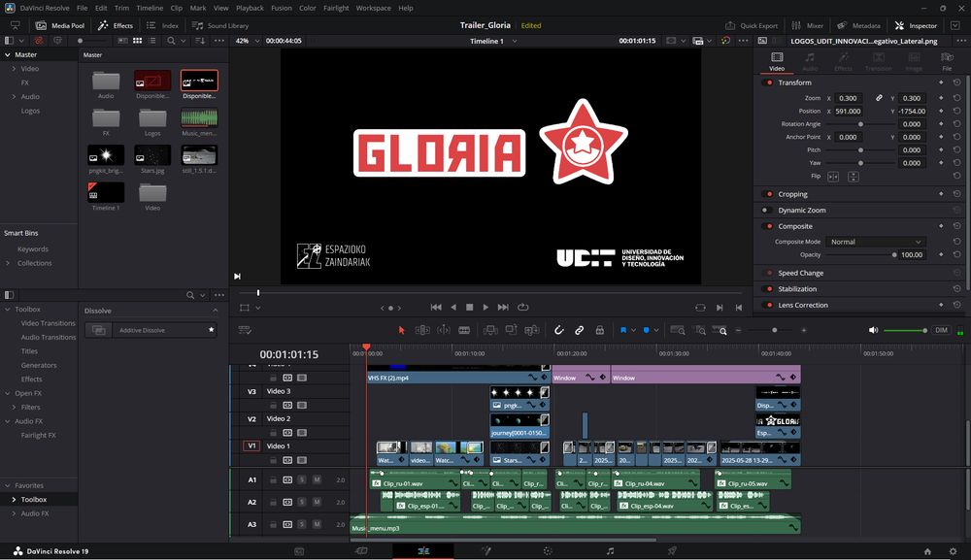Image resolution: width=971 pixels, height=560 pixels.
Task: Enable the Dynamic Zoom section
Action: [765, 211]
